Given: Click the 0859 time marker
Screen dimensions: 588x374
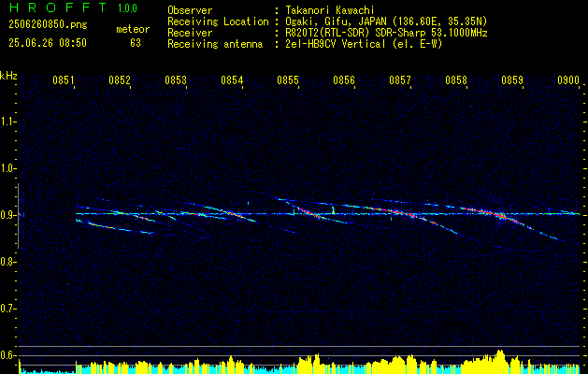Looking at the screenshot, I should point(512,79).
